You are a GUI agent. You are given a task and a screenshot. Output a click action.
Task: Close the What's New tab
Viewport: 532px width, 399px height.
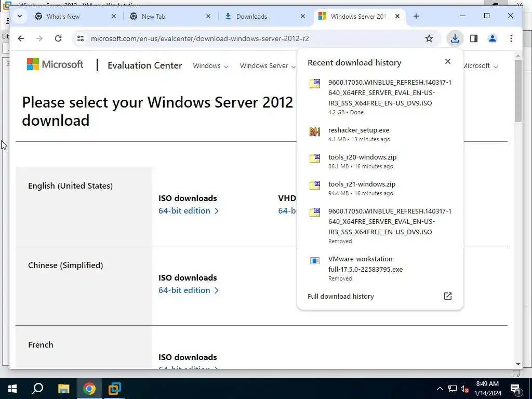click(x=114, y=16)
